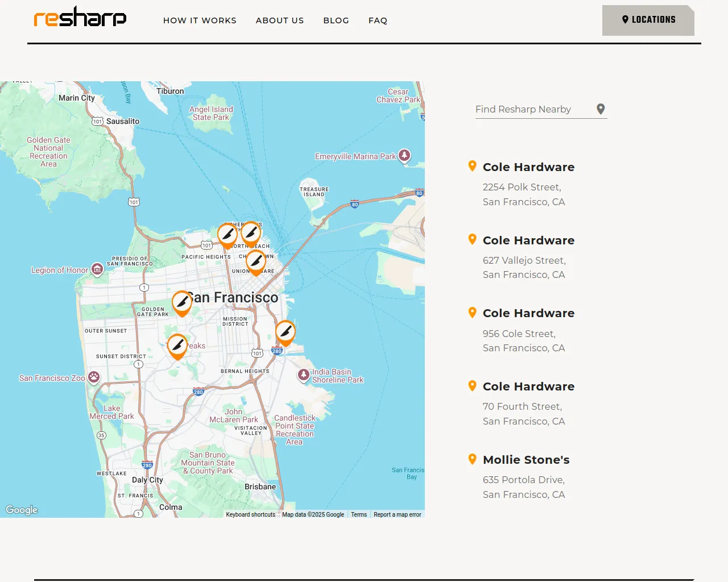Screen dimensions: 728x582
Task: Click India Basin Shoreline Park icon
Action: point(304,375)
